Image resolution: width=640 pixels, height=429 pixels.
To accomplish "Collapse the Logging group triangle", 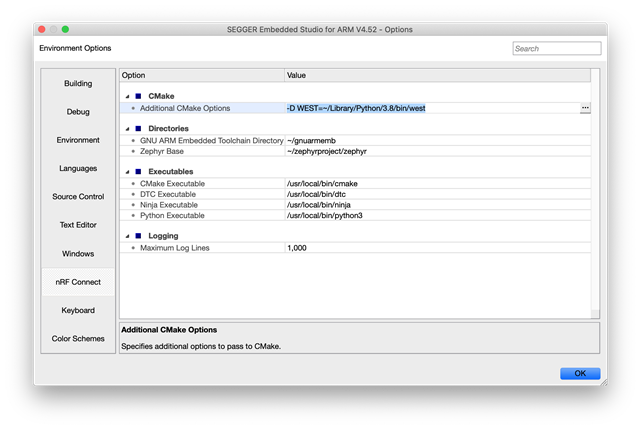I will pos(127,236).
